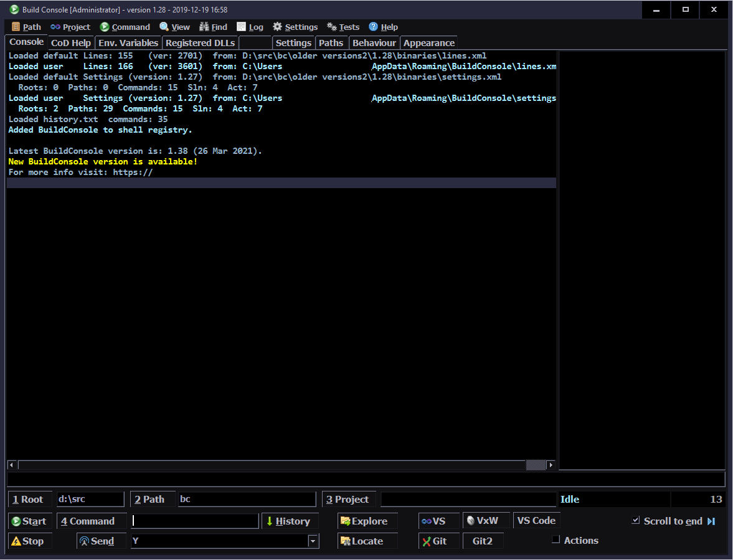Switch to the Registered DLLs tab

200,43
